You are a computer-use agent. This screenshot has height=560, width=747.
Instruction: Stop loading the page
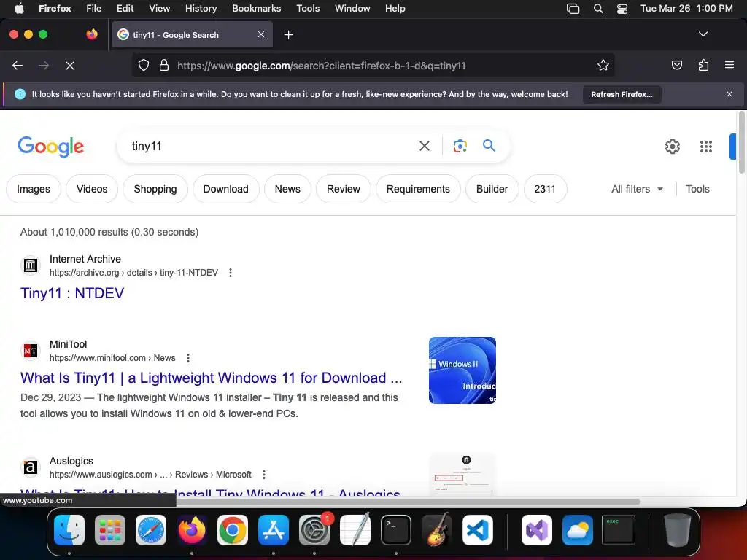click(70, 66)
